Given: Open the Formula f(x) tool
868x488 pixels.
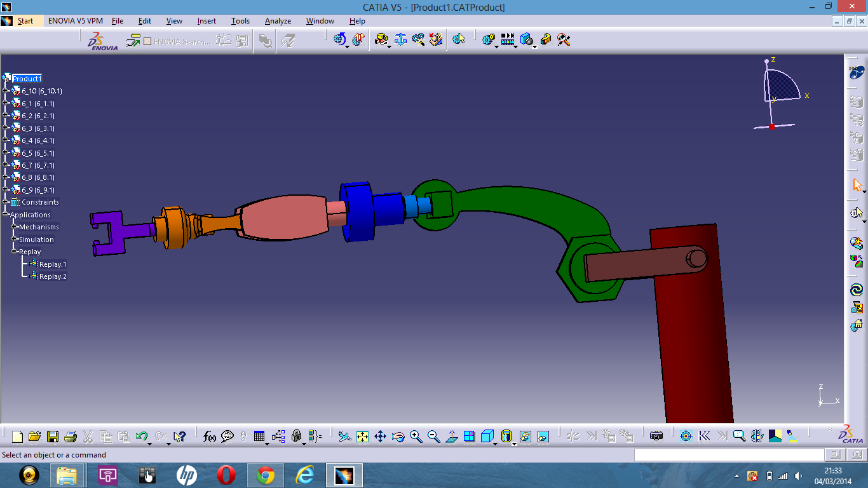Looking at the screenshot, I should 210,437.
